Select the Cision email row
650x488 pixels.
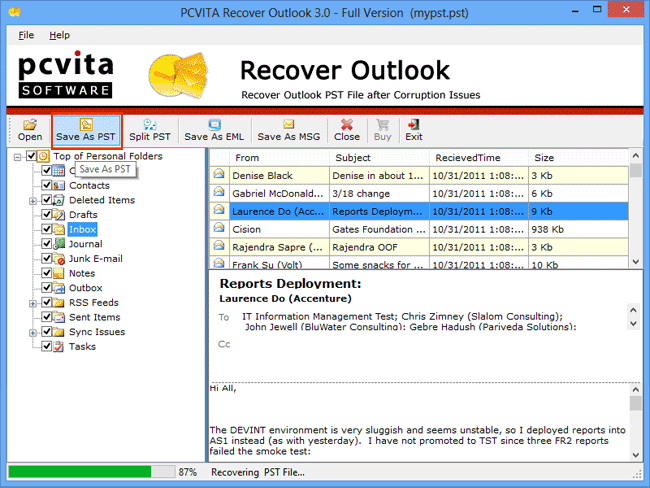(x=419, y=229)
